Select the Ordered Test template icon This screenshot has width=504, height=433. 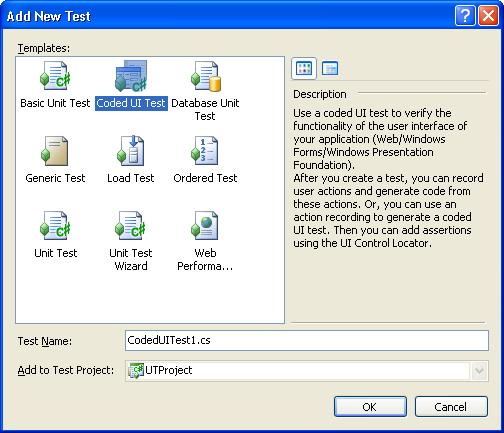tap(205, 151)
